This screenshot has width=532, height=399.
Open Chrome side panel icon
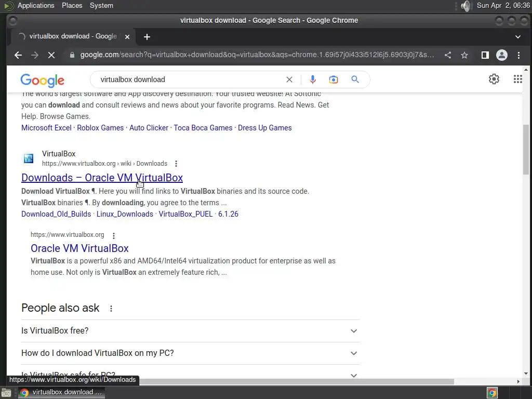pyautogui.click(x=485, y=55)
